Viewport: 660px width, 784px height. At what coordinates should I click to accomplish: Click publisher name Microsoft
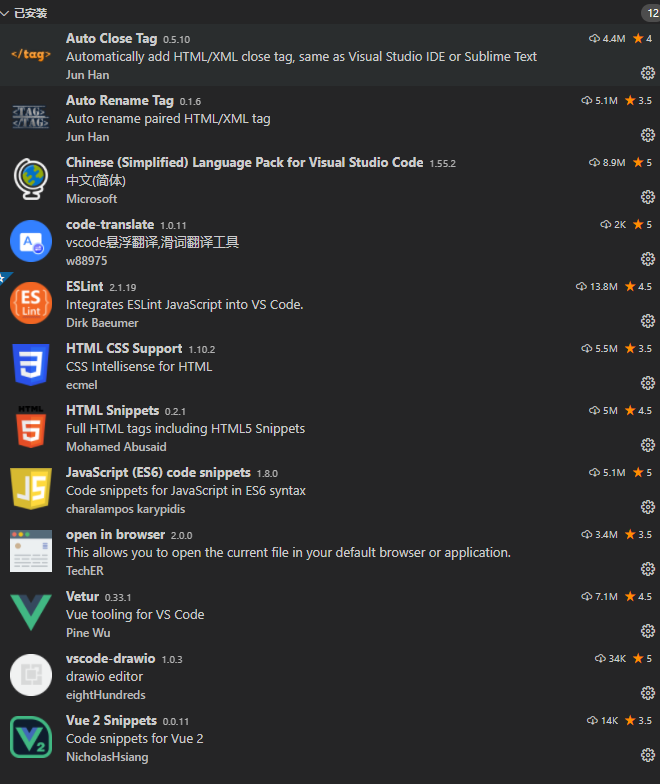(x=92, y=199)
